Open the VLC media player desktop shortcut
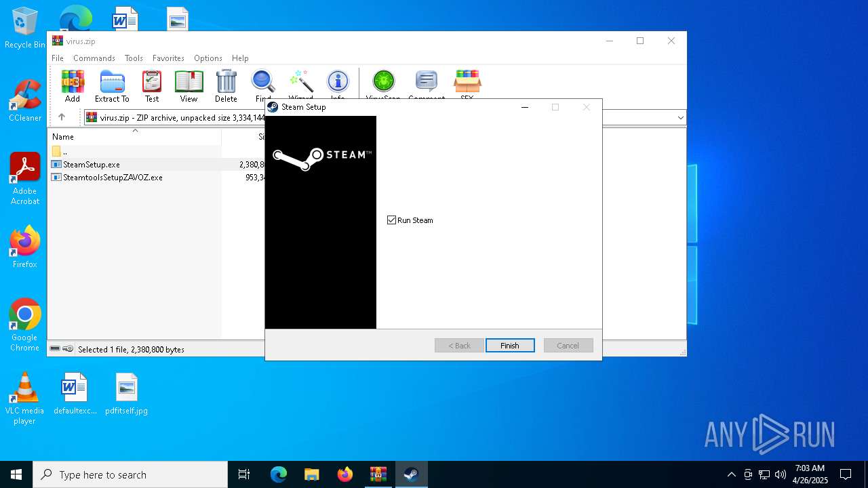This screenshot has width=868, height=488. click(24, 399)
